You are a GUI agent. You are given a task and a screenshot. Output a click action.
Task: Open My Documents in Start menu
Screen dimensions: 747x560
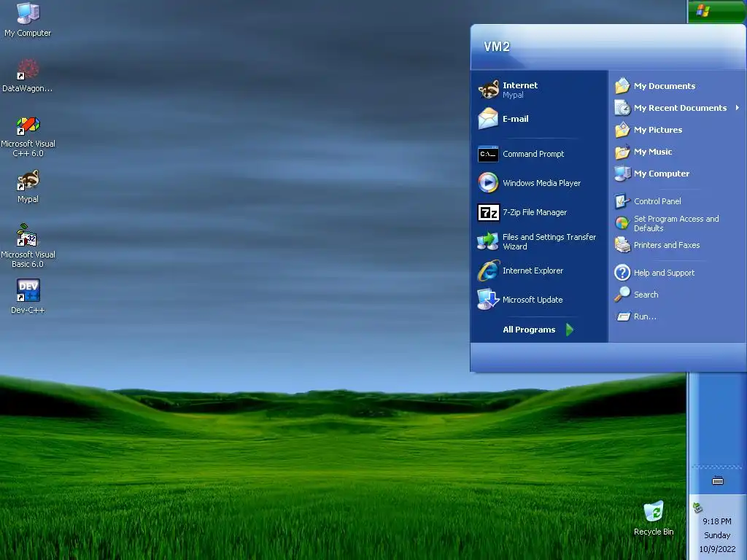point(678,86)
